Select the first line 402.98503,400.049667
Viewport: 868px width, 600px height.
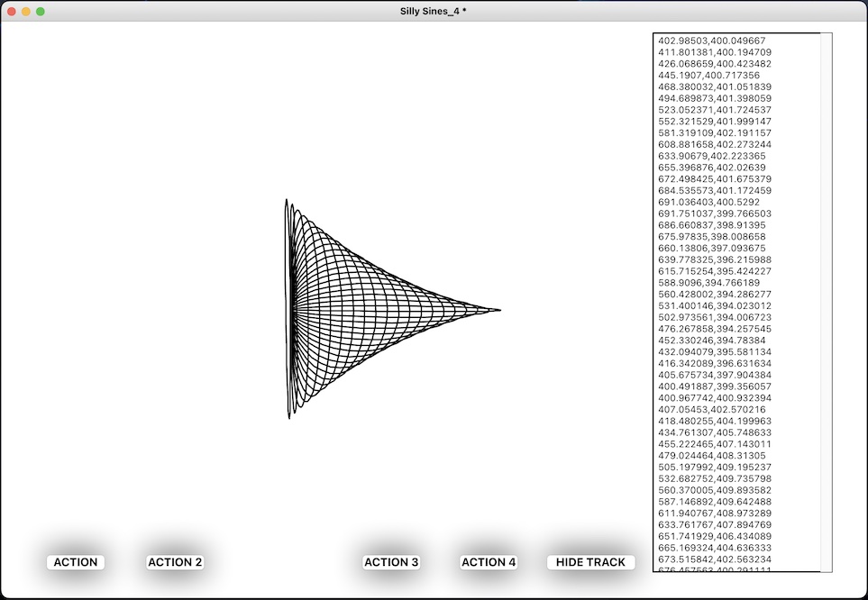click(x=712, y=41)
